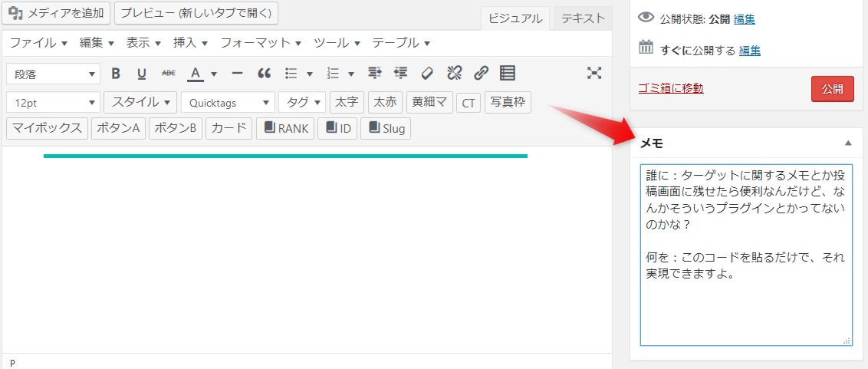Apply underline formatting
Image resolution: width=868 pixels, height=369 pixels.
point(142,74)
